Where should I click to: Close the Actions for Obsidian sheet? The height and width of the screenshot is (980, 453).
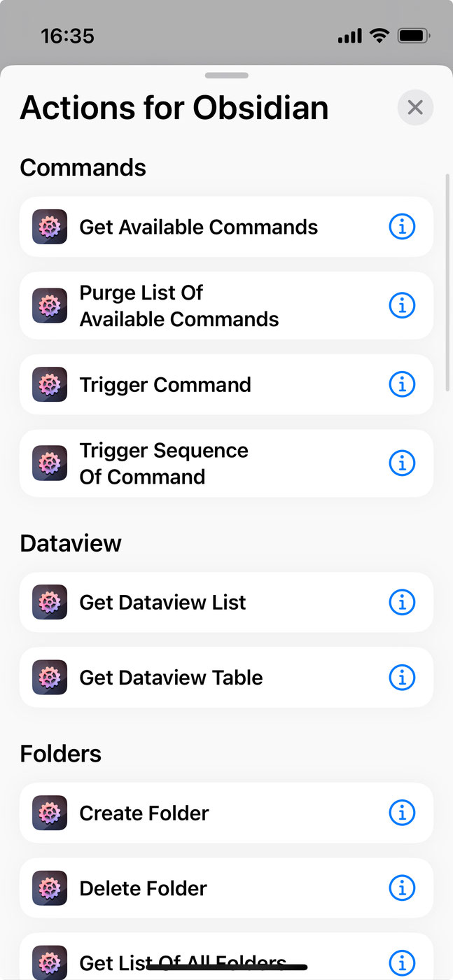tap(415, 108)
